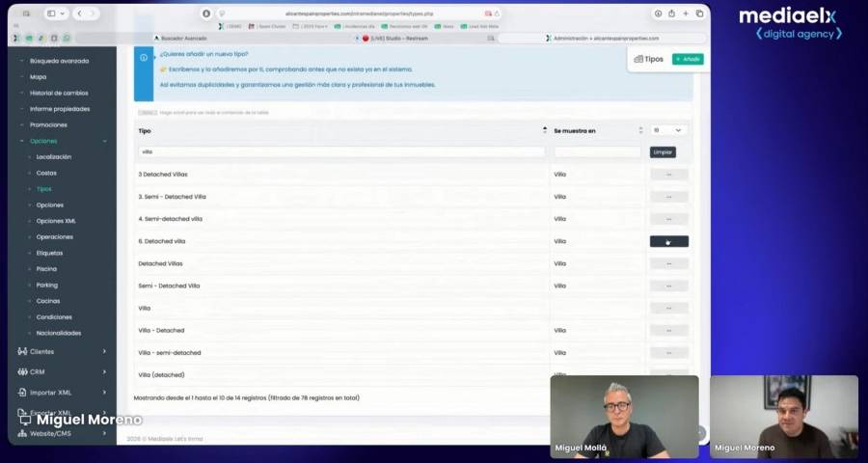Screen dimensions: 868x463
Task: Open Costas under Opciones
Action: (46, 173)
